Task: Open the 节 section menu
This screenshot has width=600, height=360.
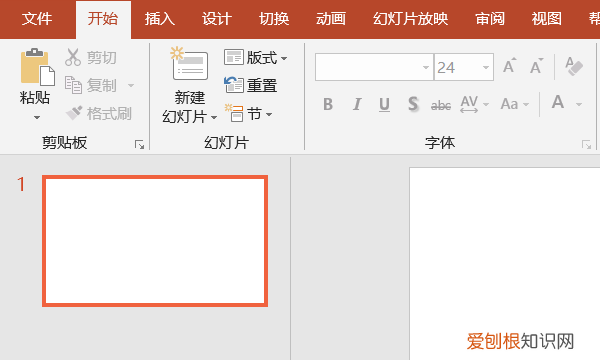Action: pyautogui.click(x=249, y=114)
